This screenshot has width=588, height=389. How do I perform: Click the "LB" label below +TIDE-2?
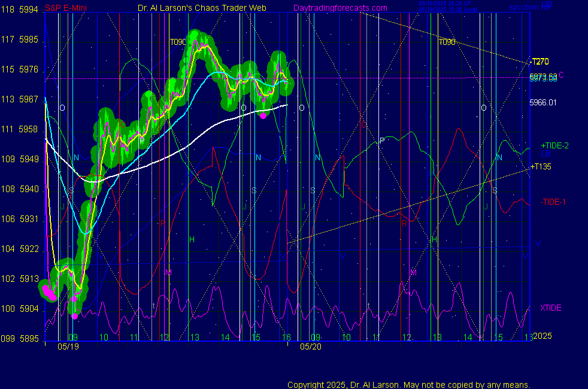(546, 154)
